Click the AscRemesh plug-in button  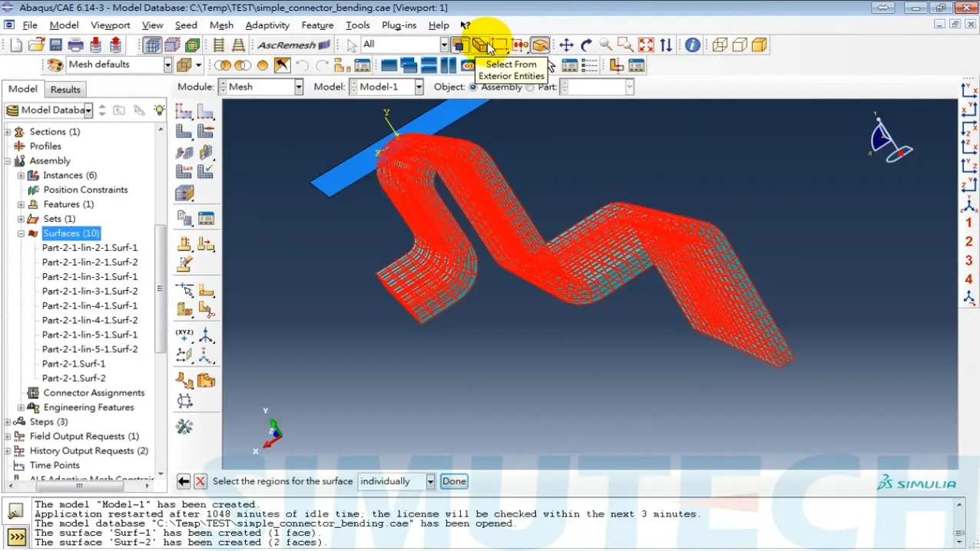(x=293, y=45)
